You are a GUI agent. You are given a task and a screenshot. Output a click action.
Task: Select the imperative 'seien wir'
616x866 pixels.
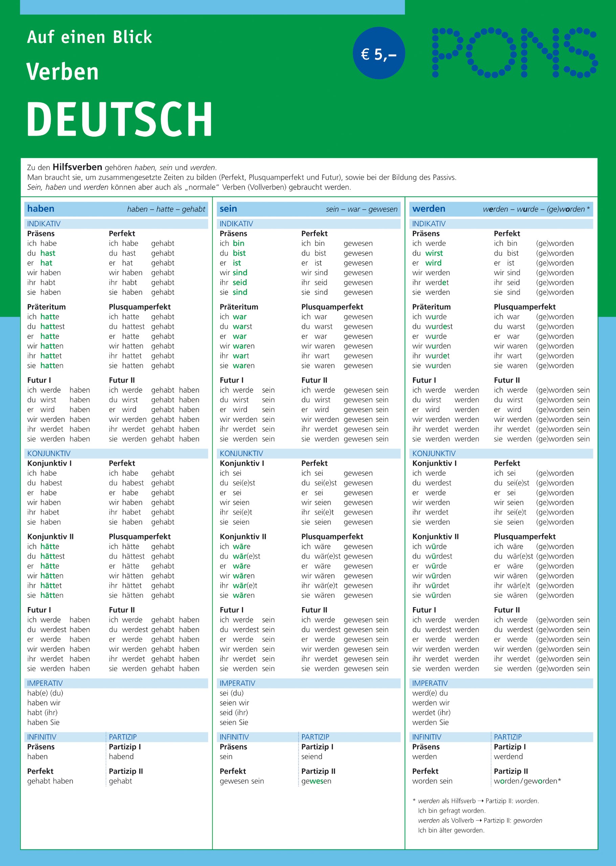(x=234, y=703)
